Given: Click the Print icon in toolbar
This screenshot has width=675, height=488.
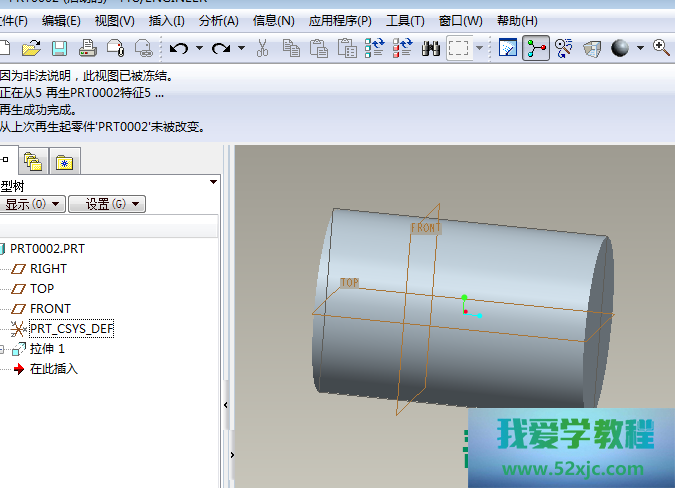Looking at the screenshot, I should [88, 47].
